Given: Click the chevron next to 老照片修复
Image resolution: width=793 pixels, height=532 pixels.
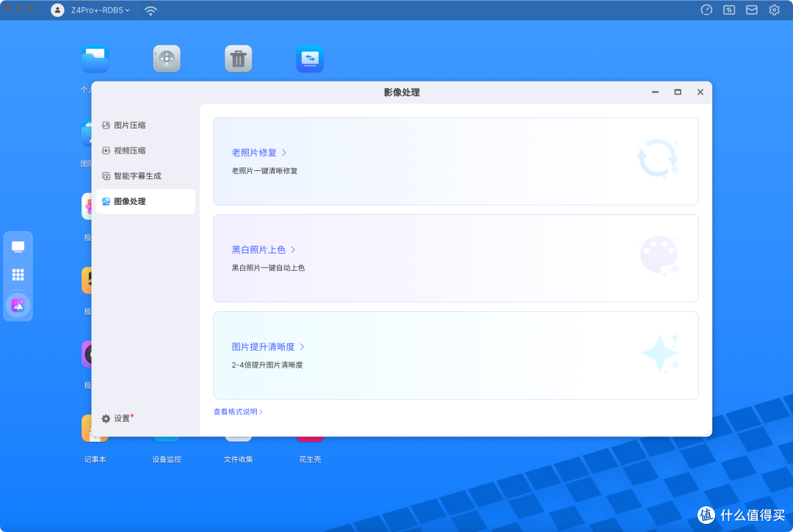Looking at the screenshot, I should click(284, 153).
